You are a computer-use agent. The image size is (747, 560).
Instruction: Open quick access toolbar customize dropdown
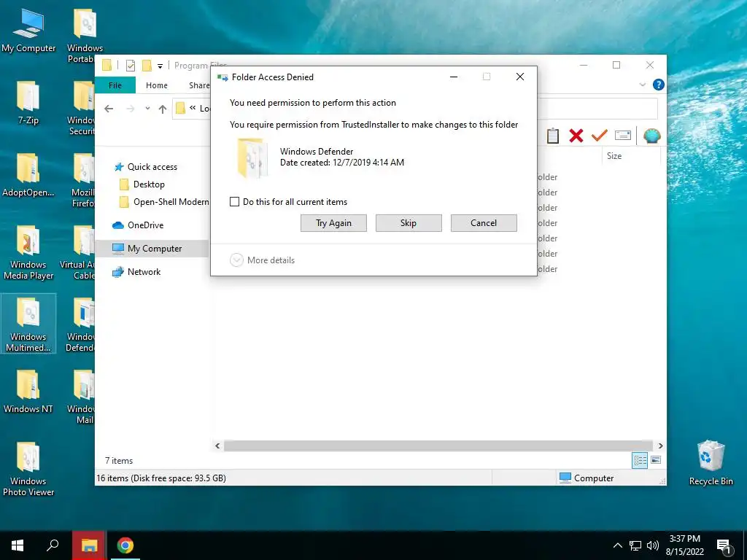coord(160,66)
